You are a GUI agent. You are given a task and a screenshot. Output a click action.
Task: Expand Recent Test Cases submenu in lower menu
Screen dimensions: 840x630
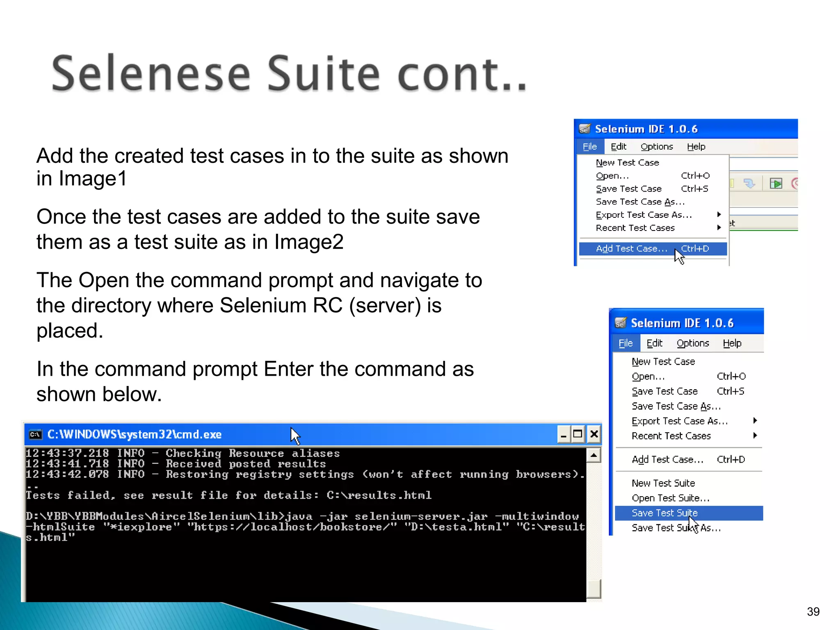[x=689, y=436]
